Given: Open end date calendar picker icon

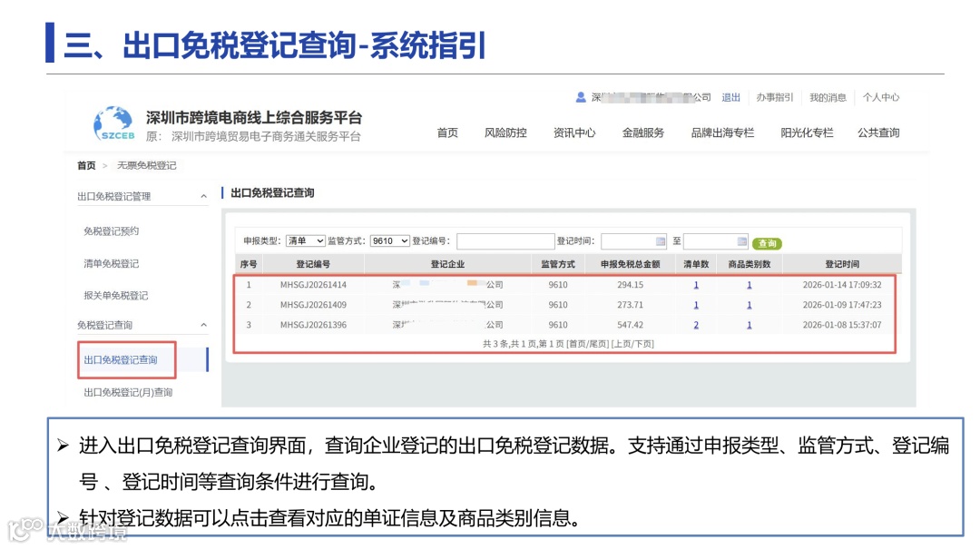Looking at the screenshot, I should (742, 241).
